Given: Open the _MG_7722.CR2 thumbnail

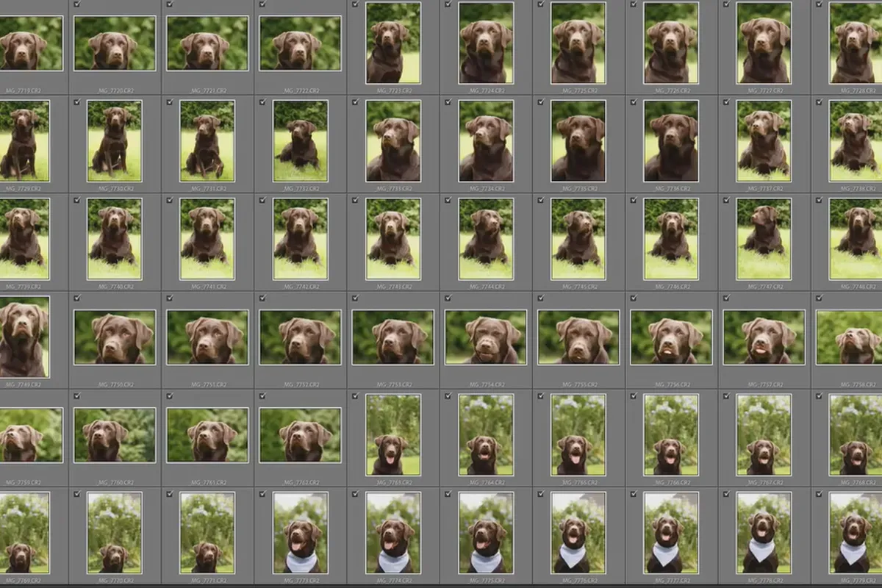Looking at the screenshot, I should (300, 43).
